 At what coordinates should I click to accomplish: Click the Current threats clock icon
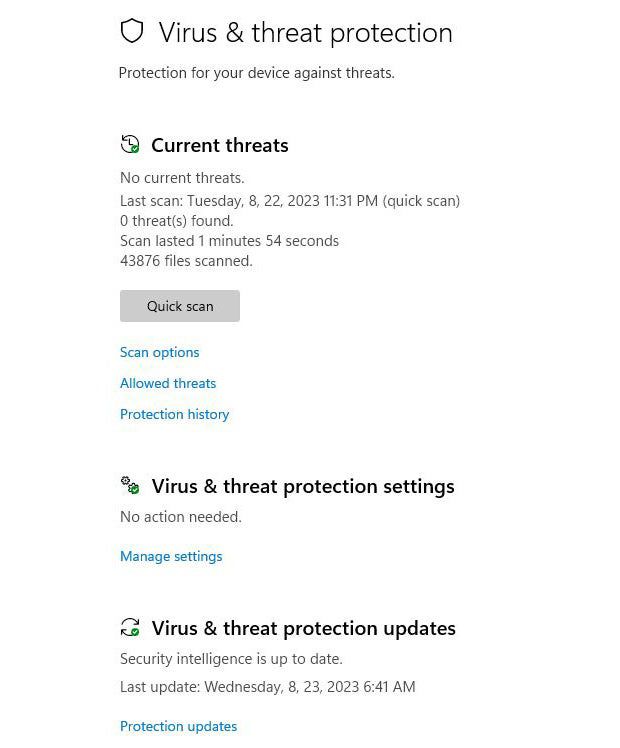[x=130, y=145]
